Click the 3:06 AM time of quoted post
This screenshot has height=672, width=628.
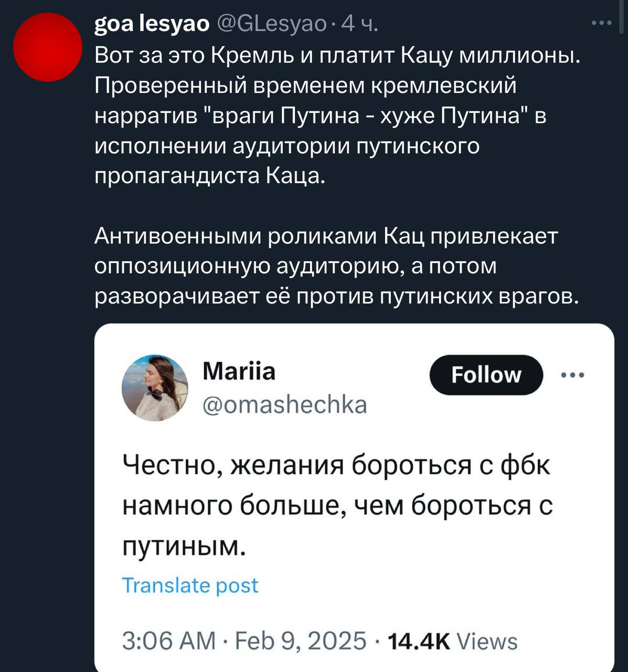168,641
